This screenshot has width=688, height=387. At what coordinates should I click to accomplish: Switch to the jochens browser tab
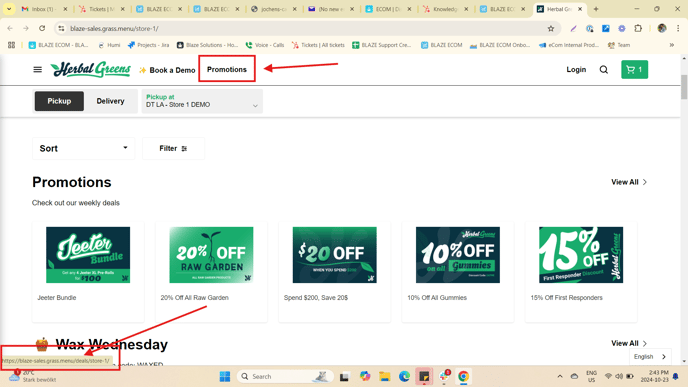click(273, 9)
